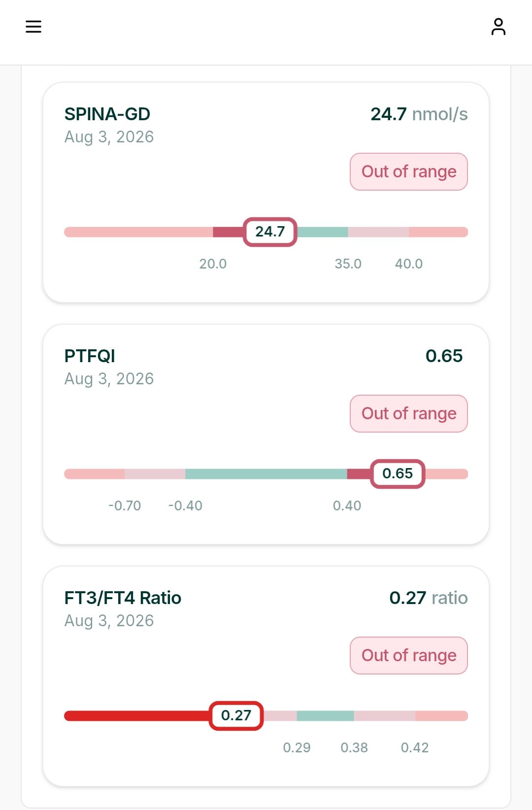Click the 35.0 tick label under SPINA-GD
Image resolution: width=532 pixels, height=810 pixels.
coord(348,264)
